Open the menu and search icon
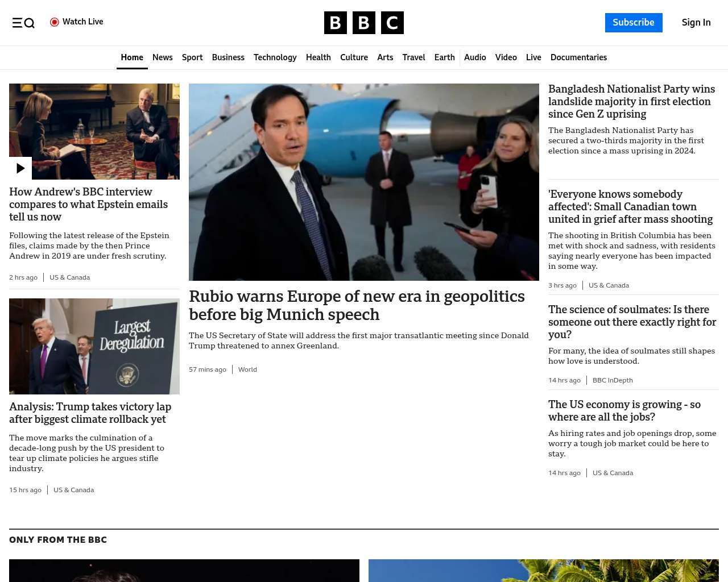728x582 pixels. pyautogui.click(x=23, y=23)
